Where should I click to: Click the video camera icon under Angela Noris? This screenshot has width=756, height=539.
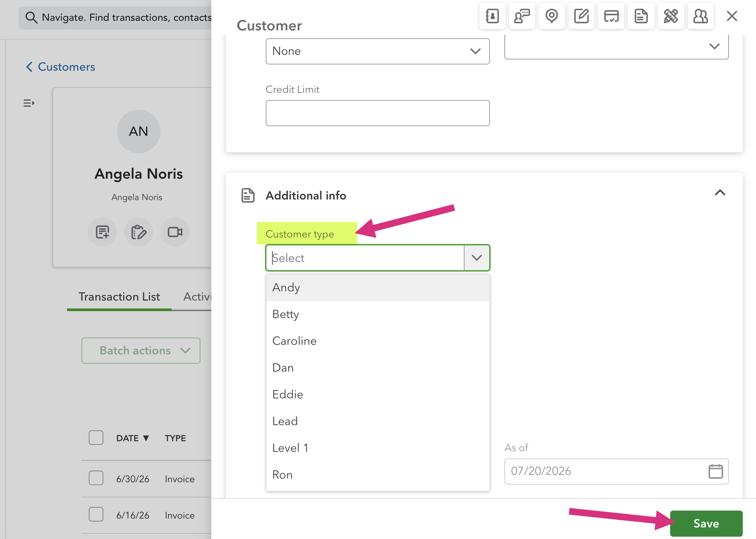[175, 232]
